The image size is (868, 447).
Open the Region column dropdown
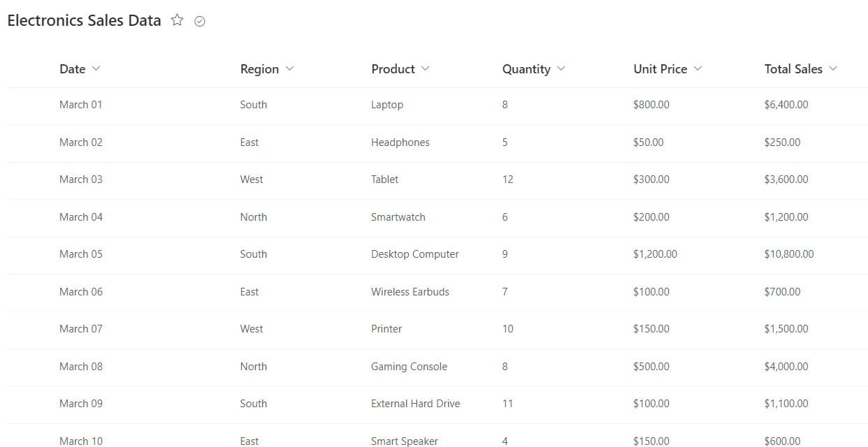(x=290, y=68)
